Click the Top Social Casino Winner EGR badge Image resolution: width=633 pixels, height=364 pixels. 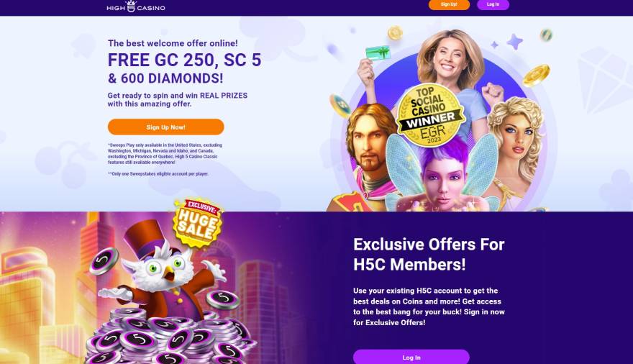click(429, 114)
